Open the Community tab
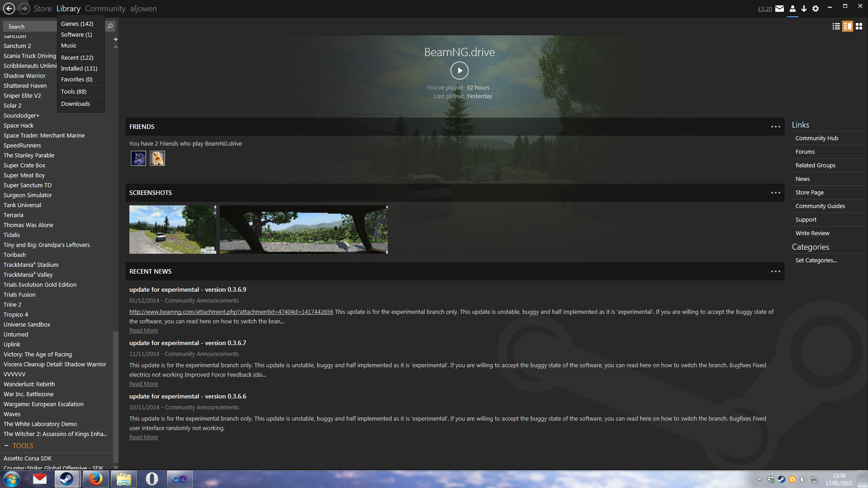This screenshot has width=868, height=488. point(105,9)
